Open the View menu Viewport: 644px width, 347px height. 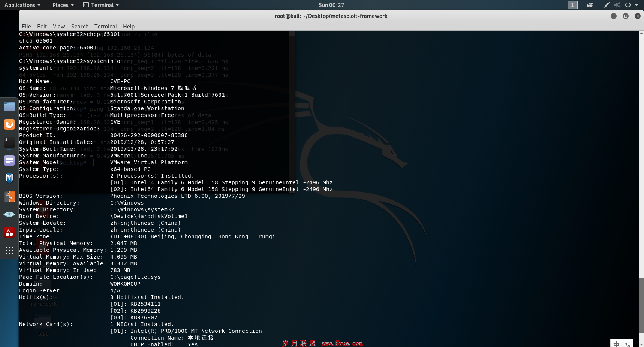59,26
